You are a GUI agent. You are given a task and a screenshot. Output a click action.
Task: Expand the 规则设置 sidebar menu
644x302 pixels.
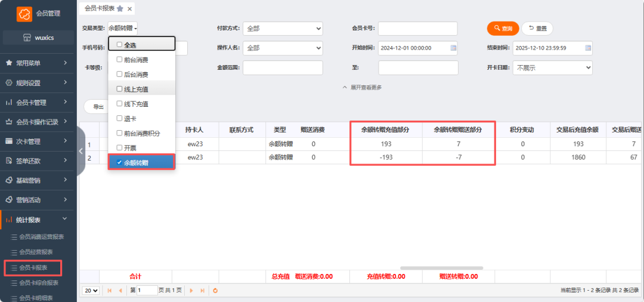point(38,83)
